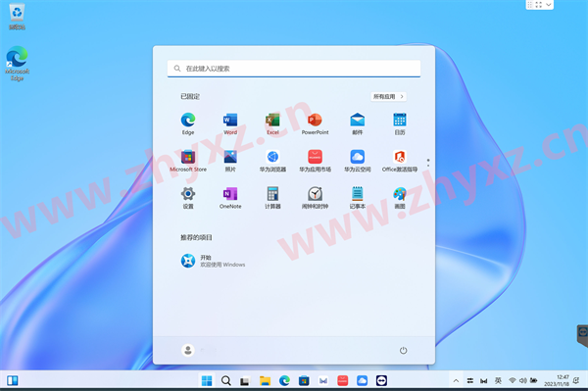Click the power button in Start menu
The image size is (588, 391).
[403, 350]
